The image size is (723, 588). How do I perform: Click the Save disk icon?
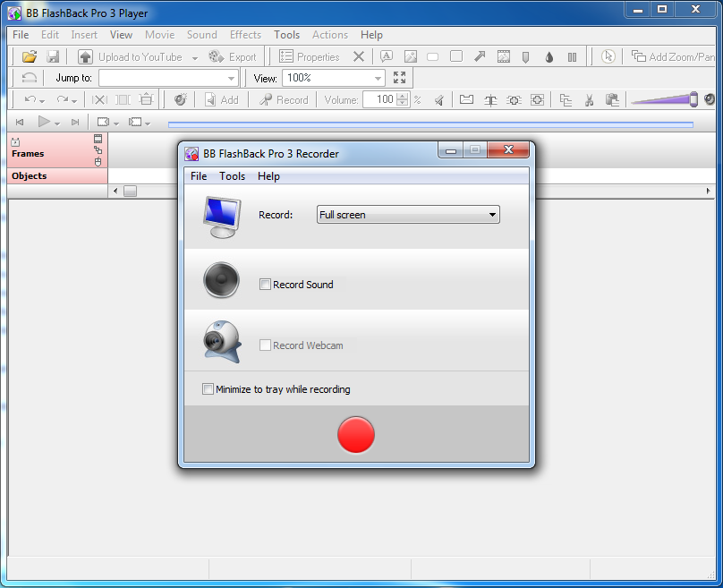pos(53,56)
